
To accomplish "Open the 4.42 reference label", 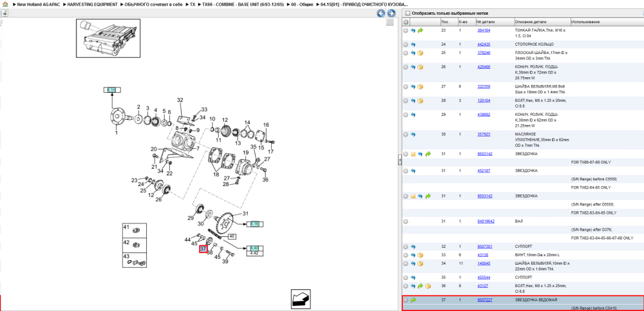I will (x=254, y=253).
